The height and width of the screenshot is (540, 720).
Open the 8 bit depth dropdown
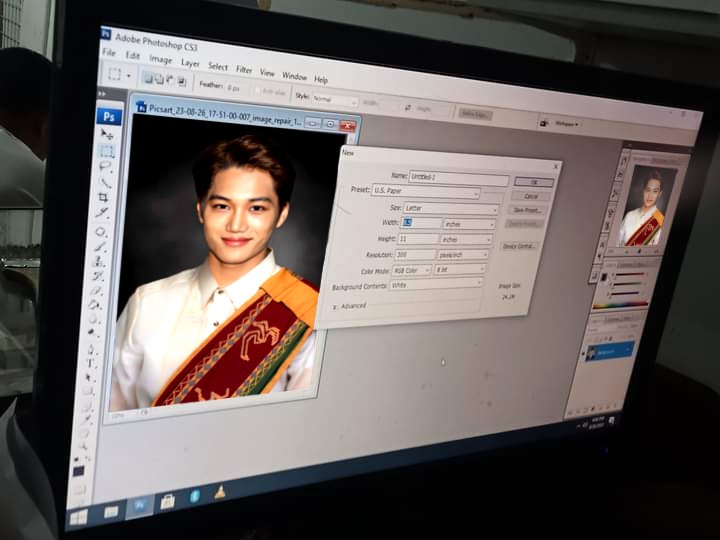pyautogui.click(x=459, y=270)
